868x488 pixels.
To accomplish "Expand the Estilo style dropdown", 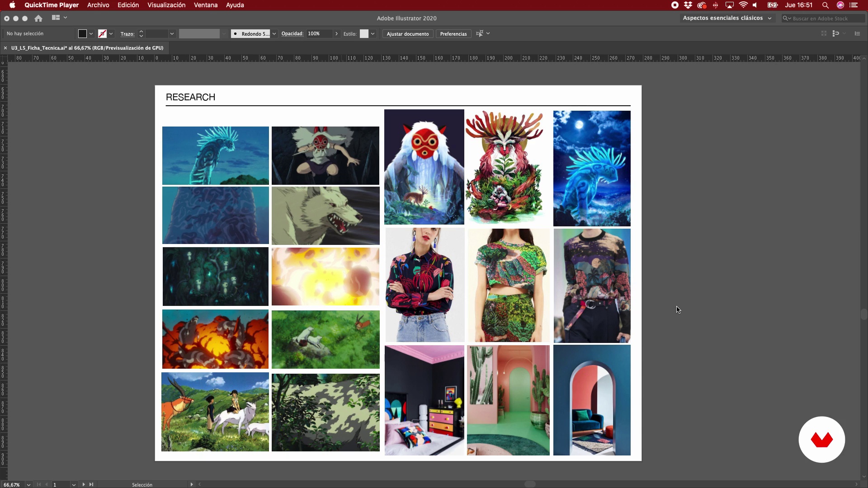I will (x=373, y=33).
